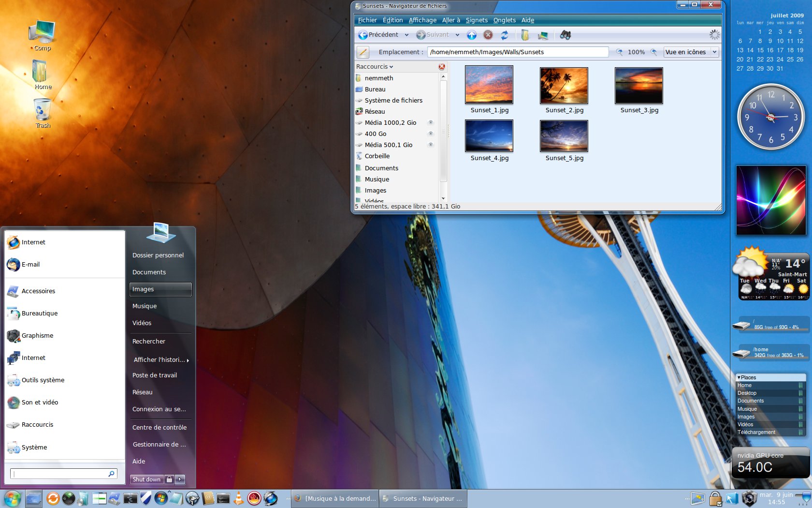Screen dimensions: 812x508
Task: Open Téléchargement in the Places widget
Action: click(x=770, y=432)
